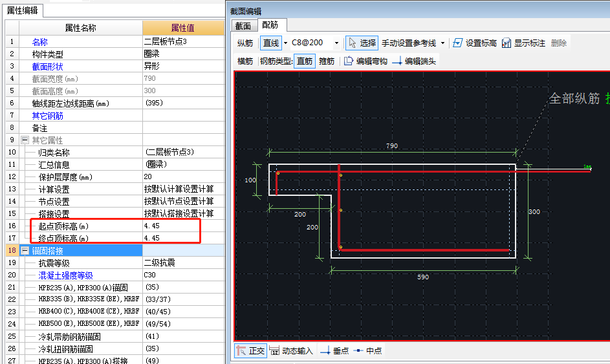Switch to the 配筋 tab

click(270, 25)
